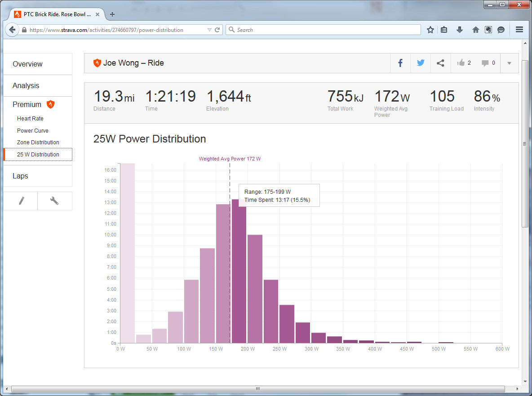
Task: Open the generic share icon
Action: tap(440, 63)
